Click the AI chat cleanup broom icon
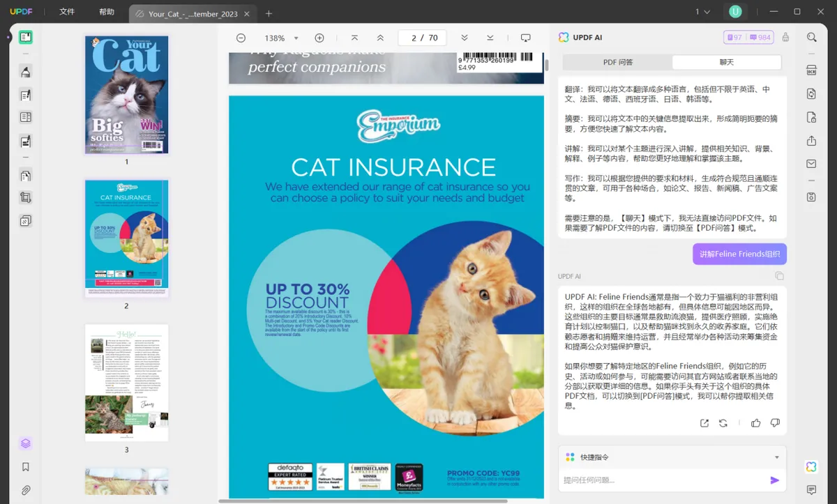Image resolution: width=837 pixels, height=504 pixels. [786, 38]
